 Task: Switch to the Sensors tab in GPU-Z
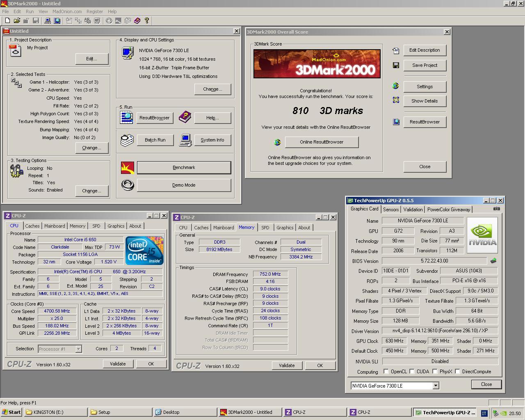coord(391,210)
